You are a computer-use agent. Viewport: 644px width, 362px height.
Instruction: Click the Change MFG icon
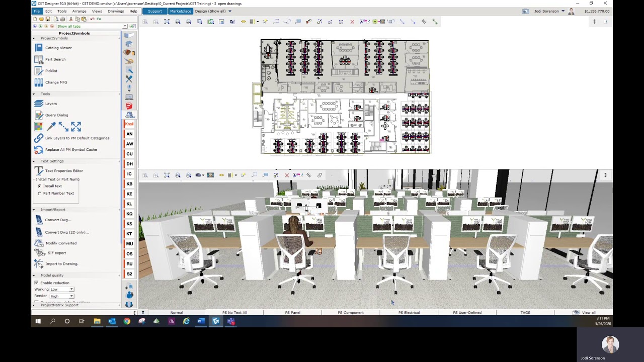point(39,82)
